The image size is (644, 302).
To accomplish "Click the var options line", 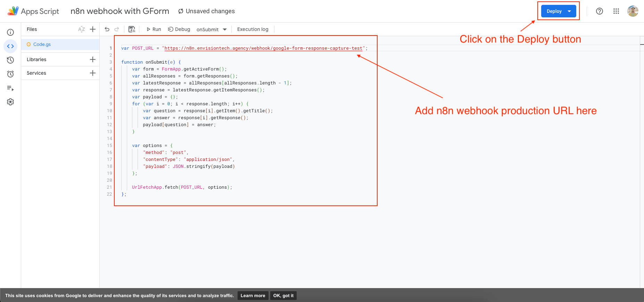I will (152, 146).
